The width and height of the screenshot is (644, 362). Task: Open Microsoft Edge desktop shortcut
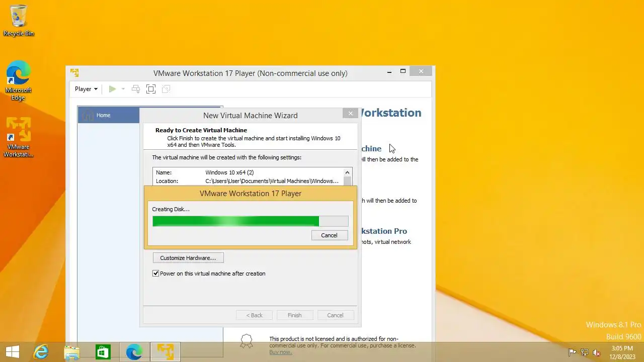(x=19, y=80)
